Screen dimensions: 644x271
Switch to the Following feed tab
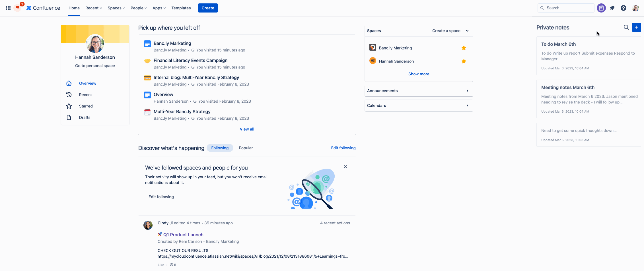pos(220,148)
